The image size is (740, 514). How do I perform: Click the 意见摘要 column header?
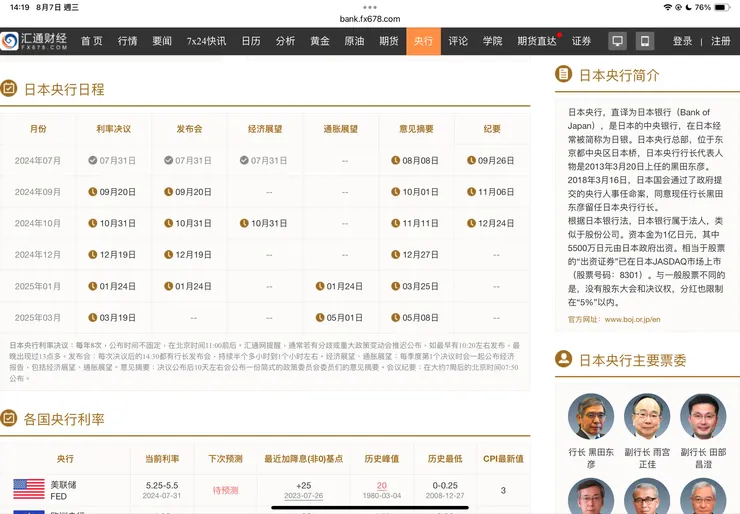pyautogui.click(x=416, y=129)
